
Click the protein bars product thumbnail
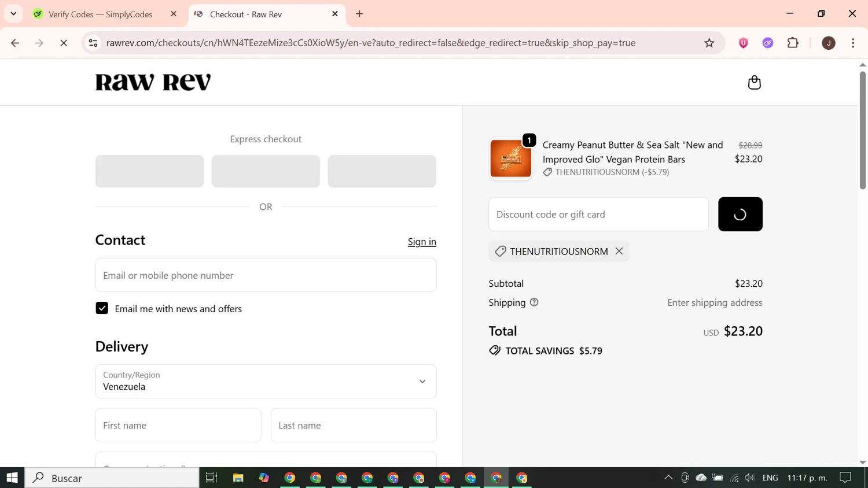pos(510,158)
